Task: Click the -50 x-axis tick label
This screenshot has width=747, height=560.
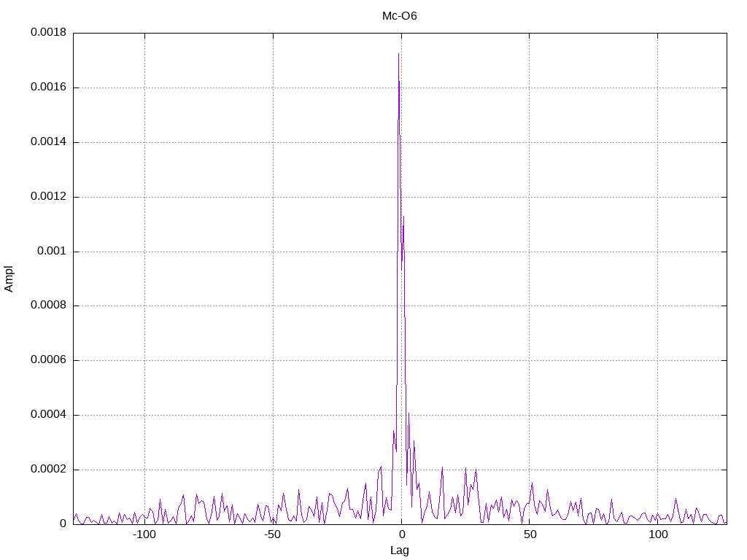Action: [x=272, y=534]
